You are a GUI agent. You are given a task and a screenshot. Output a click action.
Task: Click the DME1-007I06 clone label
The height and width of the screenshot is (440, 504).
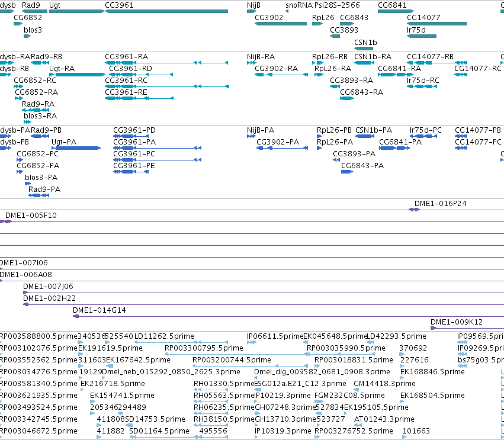pos(24,263)
